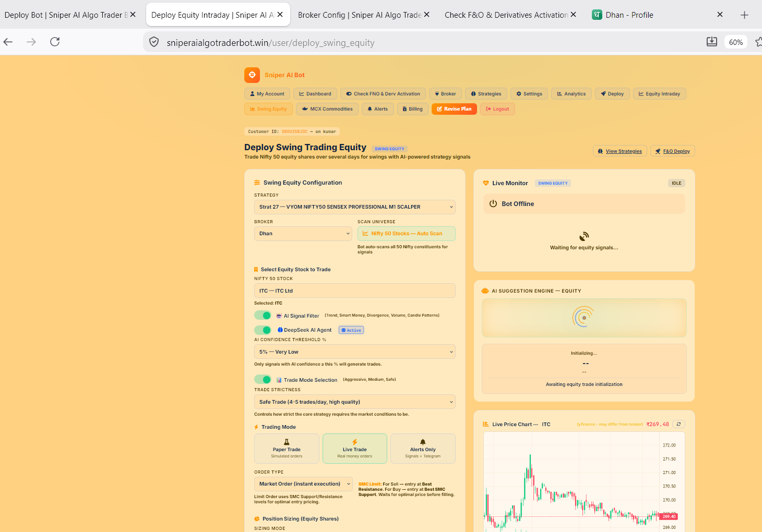Viewport: 762px width, 532px height.
Task: Open the Trade Strictness Safe Trade dropdown
Action: point(355,402)
